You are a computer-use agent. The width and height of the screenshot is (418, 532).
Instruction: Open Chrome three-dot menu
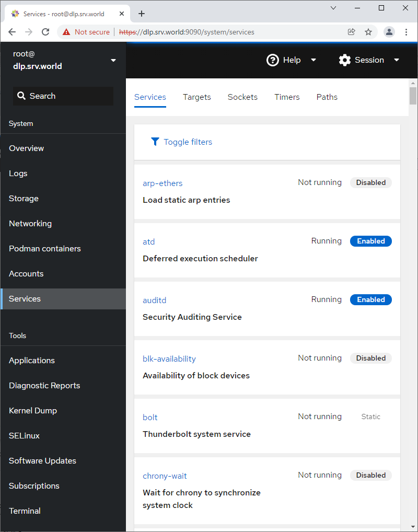(x=407, y=32)
